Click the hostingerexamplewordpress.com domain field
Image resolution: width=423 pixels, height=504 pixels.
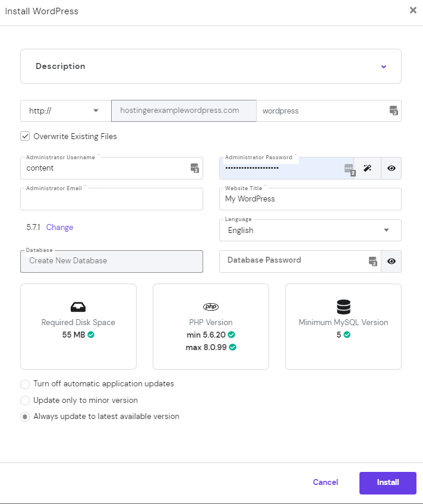coord(184,111)
